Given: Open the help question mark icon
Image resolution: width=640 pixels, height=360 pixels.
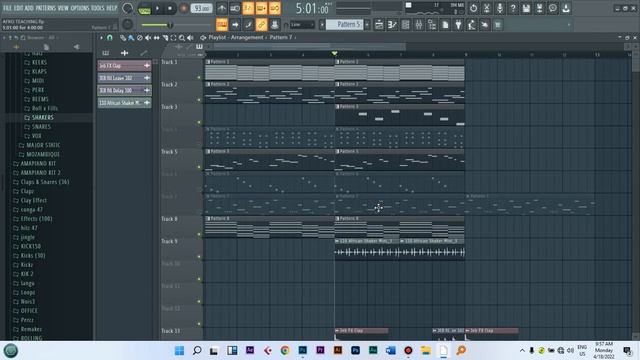Looking at the screenshot, I should click(513, 8).
